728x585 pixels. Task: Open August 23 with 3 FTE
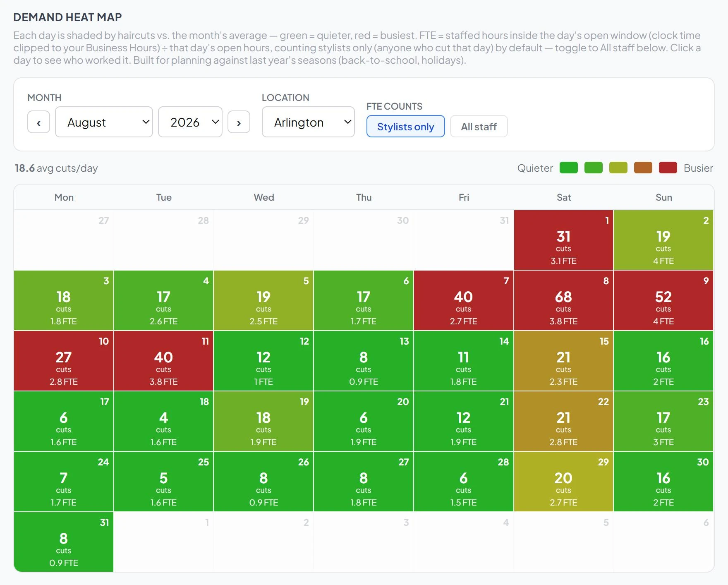click(x=663, y=421)
